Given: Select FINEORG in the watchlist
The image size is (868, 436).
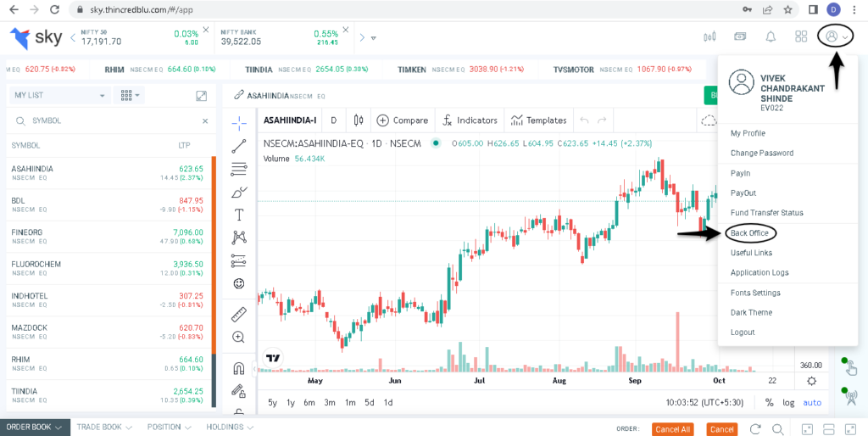Looking at the screenshot, I should 108,237.
